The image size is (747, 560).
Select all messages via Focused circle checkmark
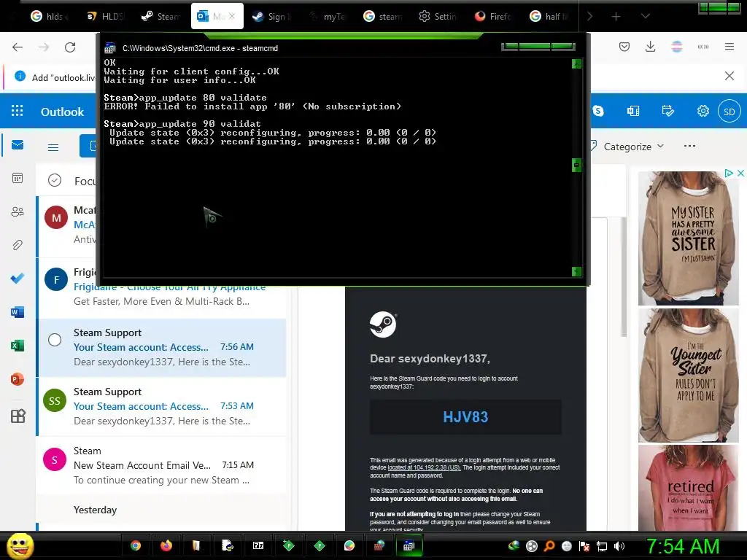coord(55,180)
